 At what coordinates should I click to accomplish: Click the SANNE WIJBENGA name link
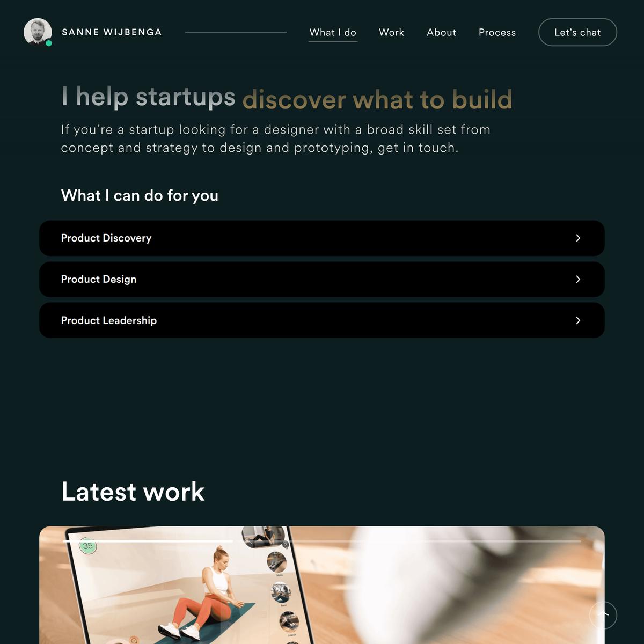[x=112, y=32]
